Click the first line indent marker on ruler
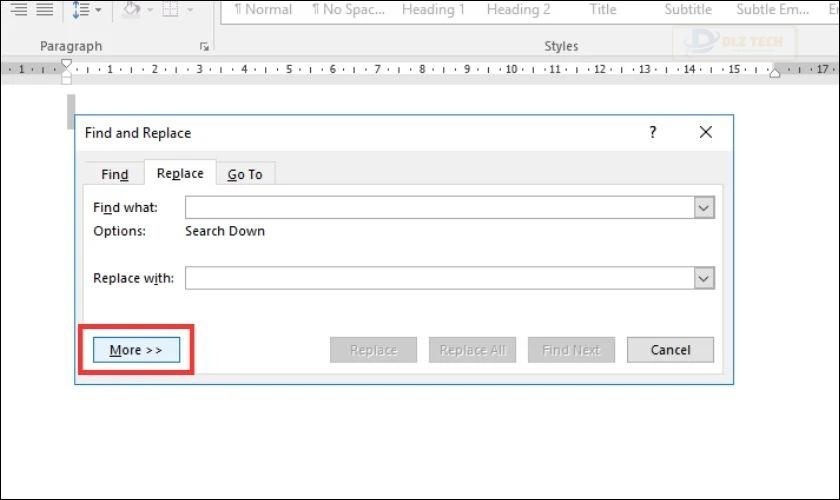 (x=66, y=64)
